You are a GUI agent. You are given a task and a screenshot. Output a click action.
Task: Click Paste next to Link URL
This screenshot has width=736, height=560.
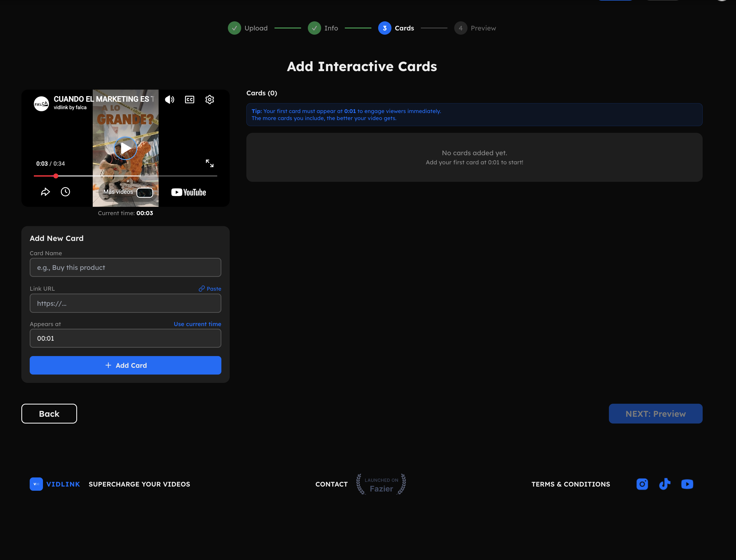coord(210,289)
